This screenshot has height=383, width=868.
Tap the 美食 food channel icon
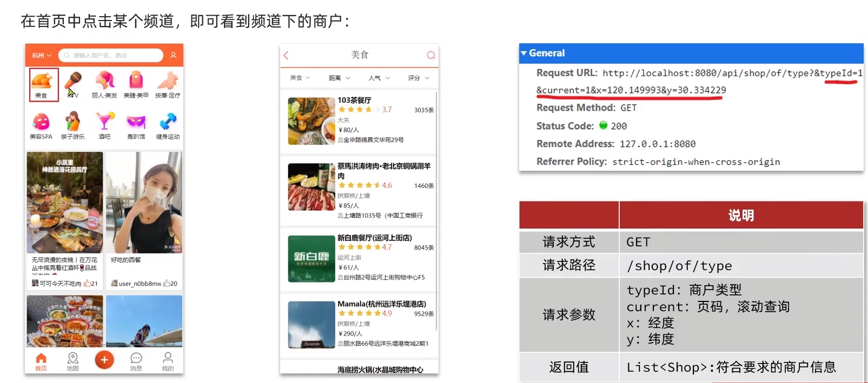(42, 81)
